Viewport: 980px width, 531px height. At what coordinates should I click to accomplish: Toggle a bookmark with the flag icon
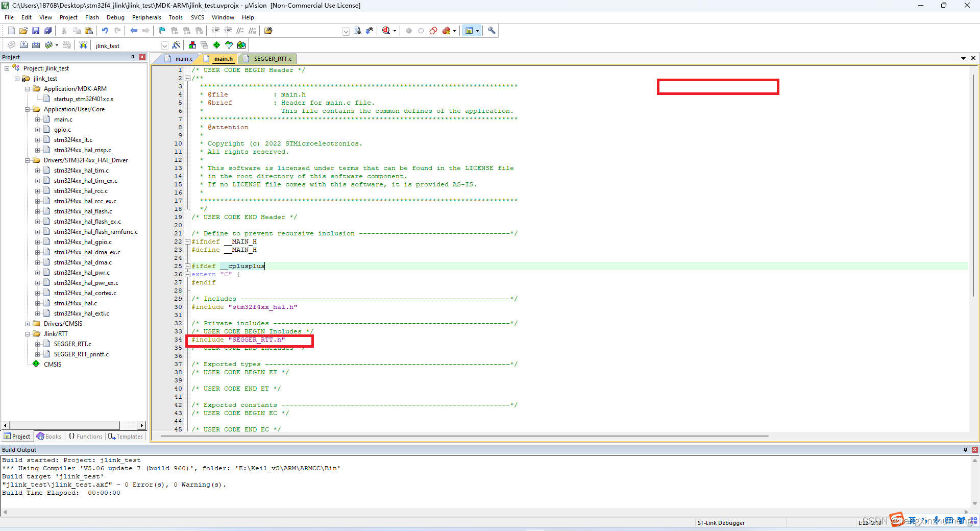tap(161, 31)
